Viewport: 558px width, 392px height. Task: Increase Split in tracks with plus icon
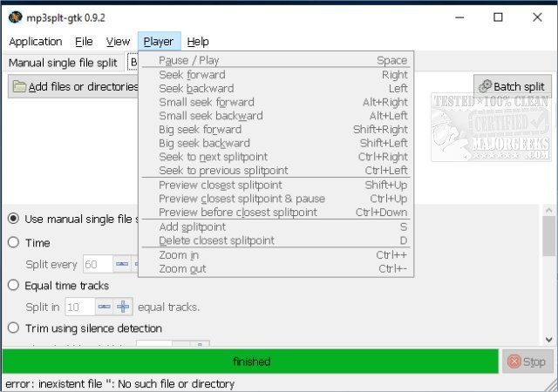(x=123, y=307)
